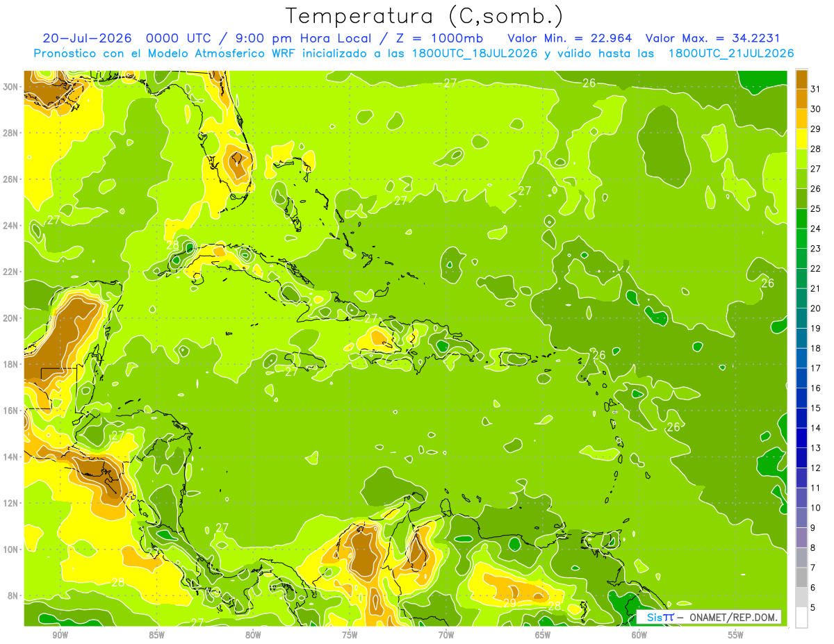Click the "70W" longitude axis label
This screenshot has width=834, height=644.
coord(446,635)
